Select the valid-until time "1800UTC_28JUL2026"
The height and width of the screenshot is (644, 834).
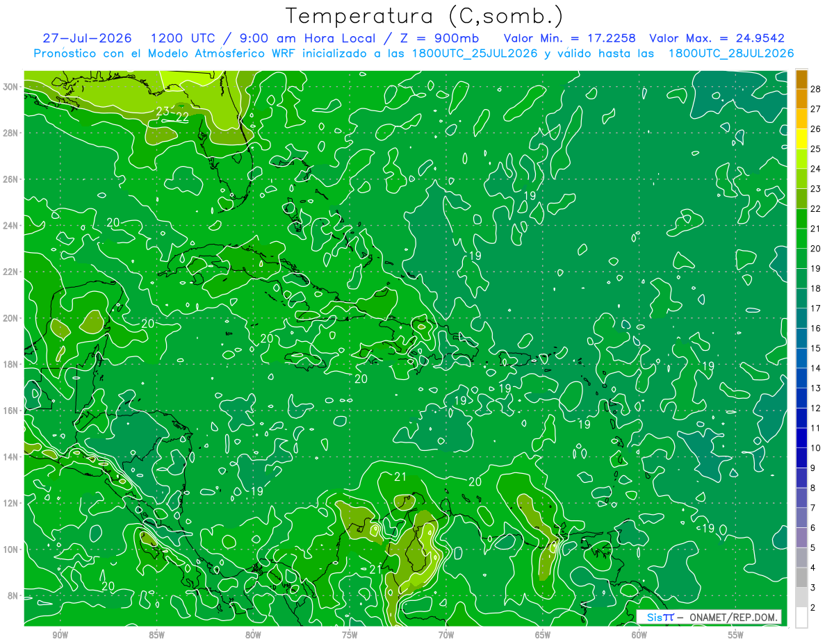(731, 53)
